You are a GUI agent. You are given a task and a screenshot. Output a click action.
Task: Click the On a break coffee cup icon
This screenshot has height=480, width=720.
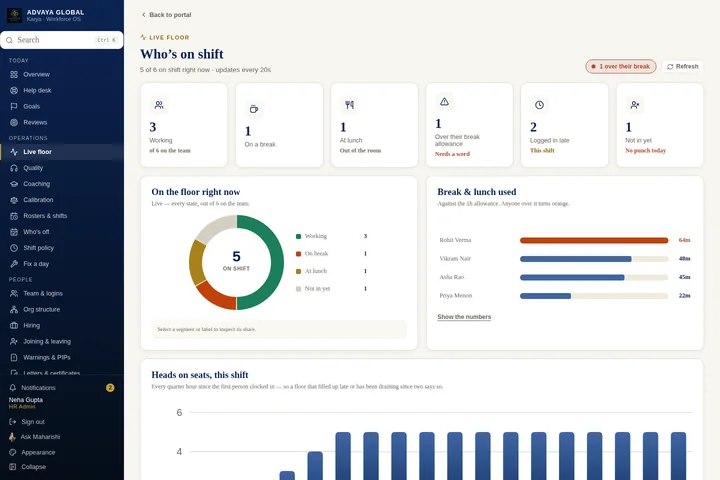coord(253,109)
